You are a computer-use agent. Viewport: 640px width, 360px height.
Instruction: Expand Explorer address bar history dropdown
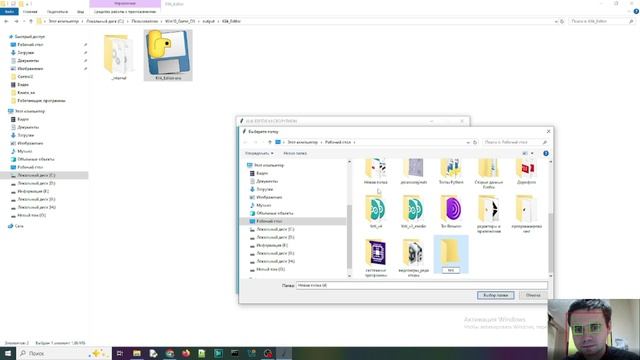click(x=556, y=21)
